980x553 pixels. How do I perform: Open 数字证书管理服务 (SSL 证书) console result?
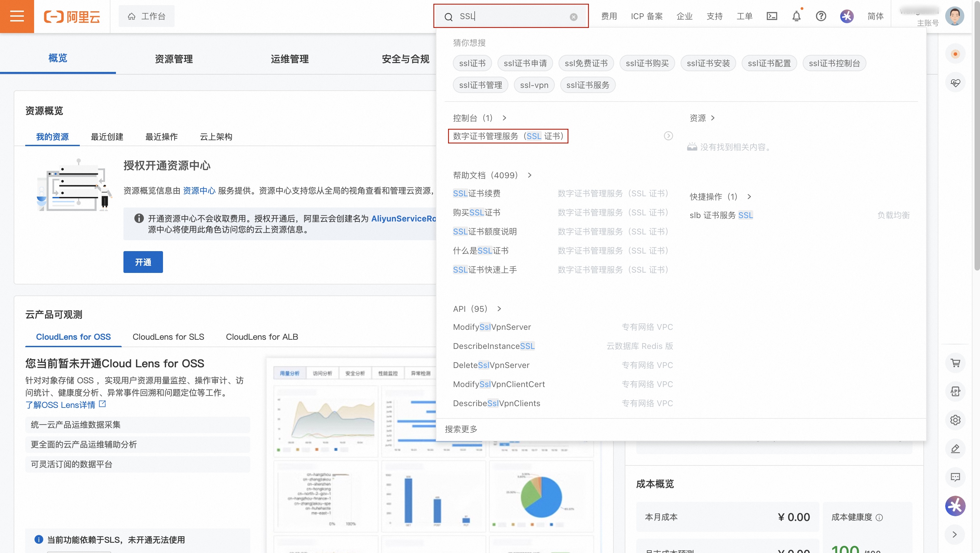[508, 136]
